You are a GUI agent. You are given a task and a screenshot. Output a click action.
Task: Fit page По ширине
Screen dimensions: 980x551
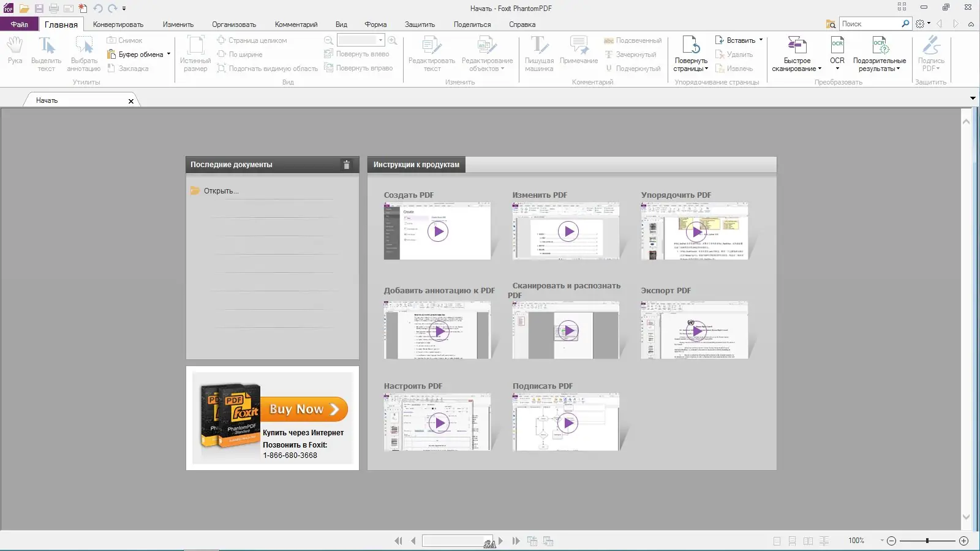[239, 54]
